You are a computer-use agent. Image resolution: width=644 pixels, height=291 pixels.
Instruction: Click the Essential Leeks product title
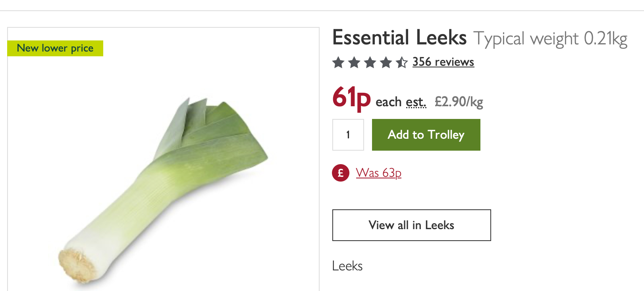point(399,38)
